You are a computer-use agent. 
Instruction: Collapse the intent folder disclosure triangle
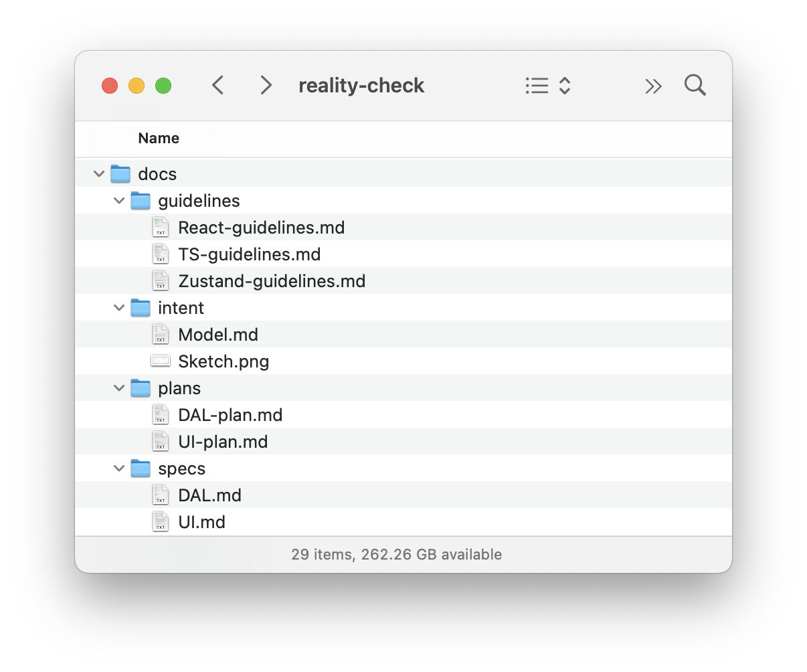(118, 307)
